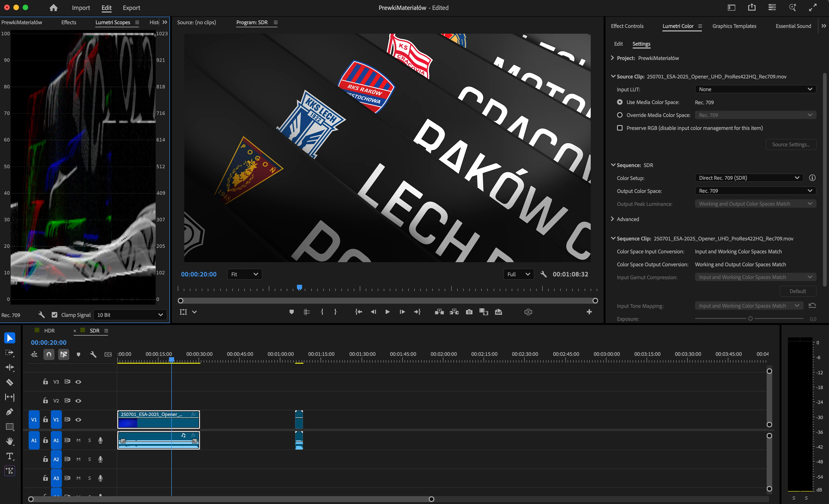This screenshot has width=829, height=504.
Task: Open the Export workspace tab
Action: pos(131,8)
